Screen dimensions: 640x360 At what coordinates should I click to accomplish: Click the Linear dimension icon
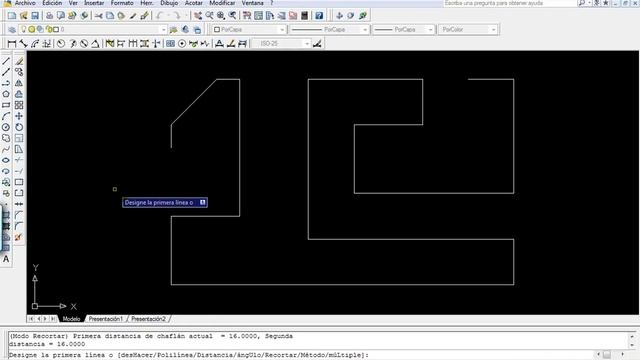pyautogui.click(x=12, y=44)
